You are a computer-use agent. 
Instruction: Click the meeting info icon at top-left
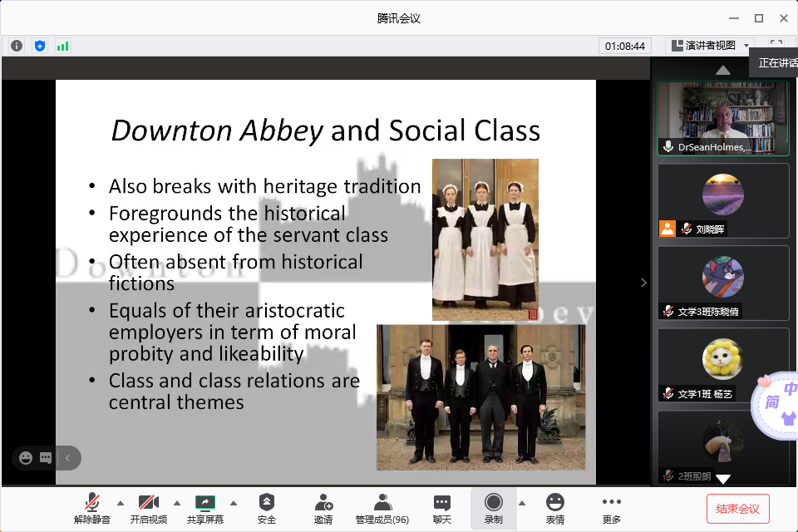(17, 46)
